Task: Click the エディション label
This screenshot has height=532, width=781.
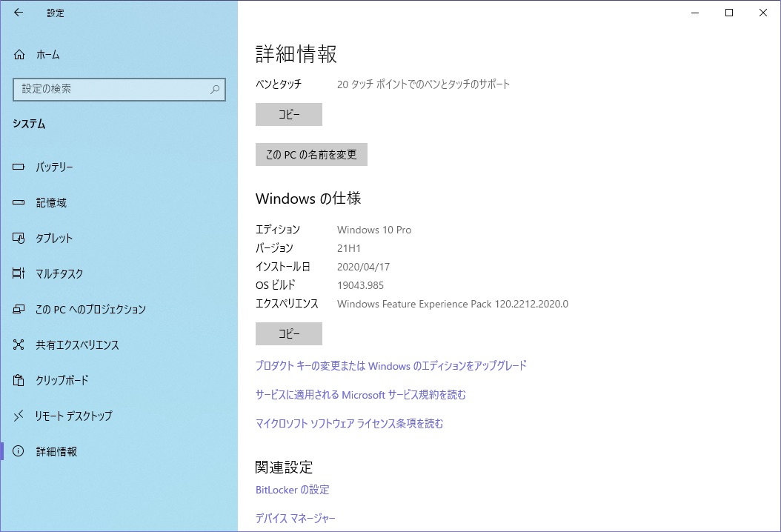Action: [x=277, y=230]
